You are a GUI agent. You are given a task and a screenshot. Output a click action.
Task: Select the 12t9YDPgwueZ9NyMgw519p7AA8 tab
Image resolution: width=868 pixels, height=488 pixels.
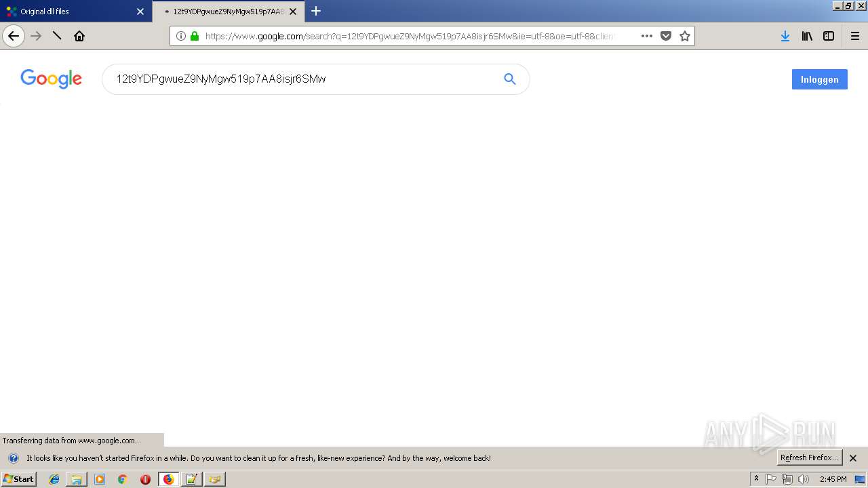(x=229, y=12)
